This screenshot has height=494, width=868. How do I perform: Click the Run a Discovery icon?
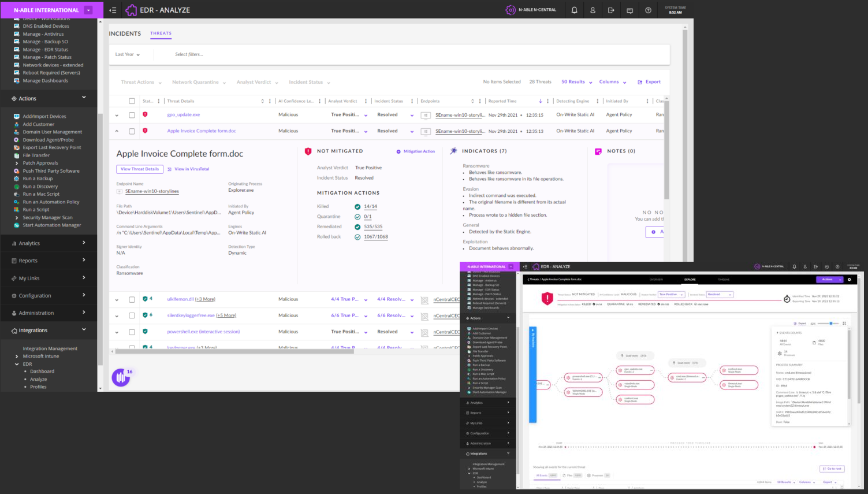click(x=17, y=187)
